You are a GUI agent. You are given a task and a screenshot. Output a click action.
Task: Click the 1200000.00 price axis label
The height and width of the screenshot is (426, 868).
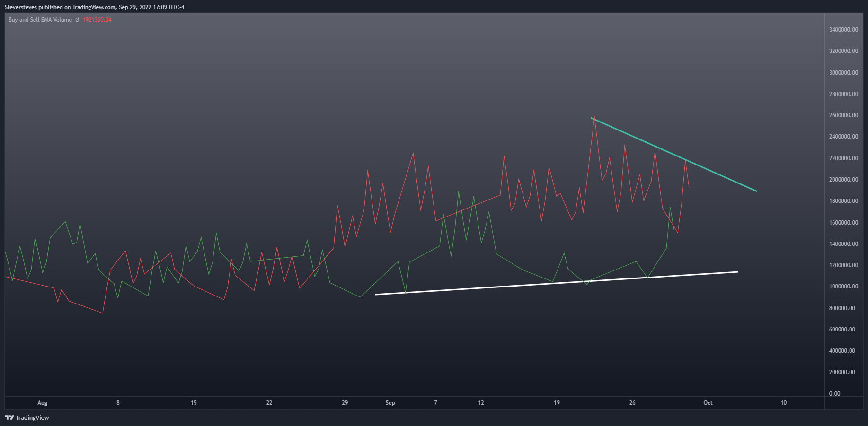pyautogui.click(x=843, y=265)
